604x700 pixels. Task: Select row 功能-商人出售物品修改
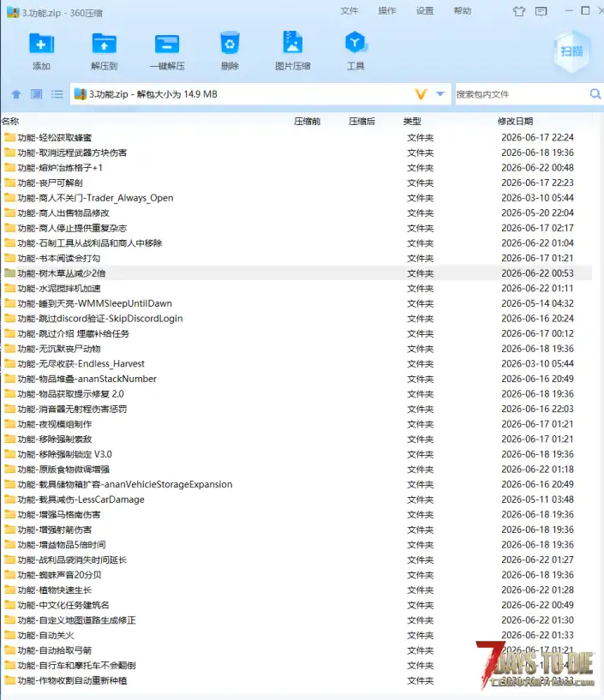[297, 212]
